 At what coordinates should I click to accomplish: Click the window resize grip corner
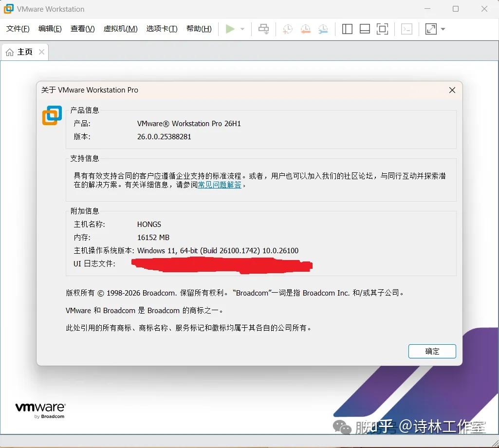495,444
